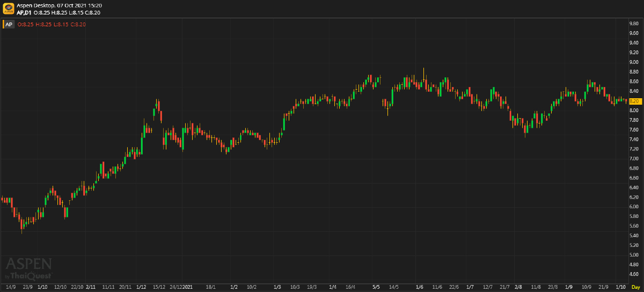
Task: Click the 18/1 date axis label
Action: pos(210,287)
